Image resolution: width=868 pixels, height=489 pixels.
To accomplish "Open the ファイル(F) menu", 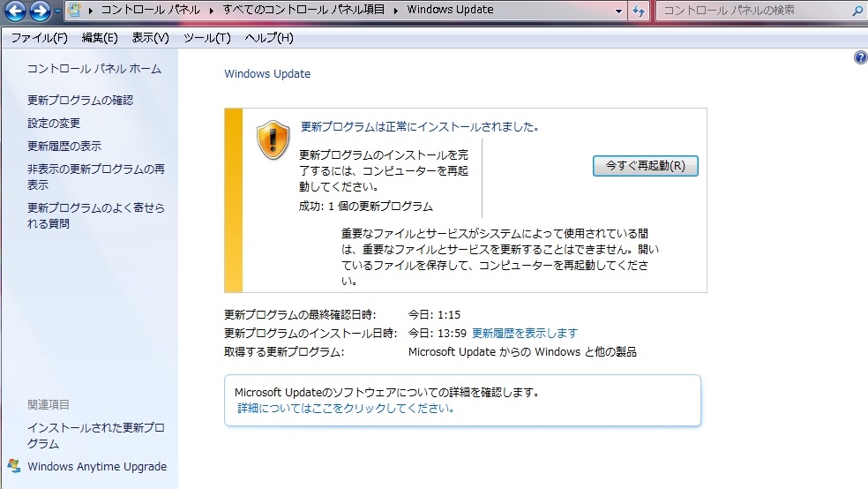I will [x=40, y=38].
